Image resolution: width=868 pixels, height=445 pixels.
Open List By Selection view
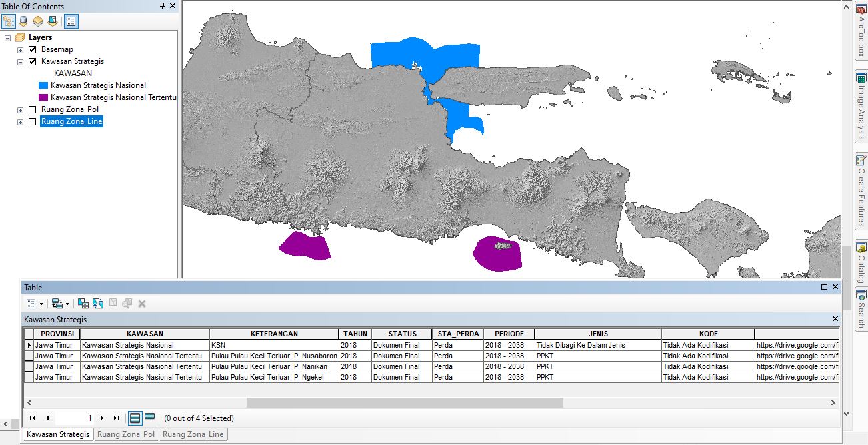pyautogui.click(x=54, y=21)
